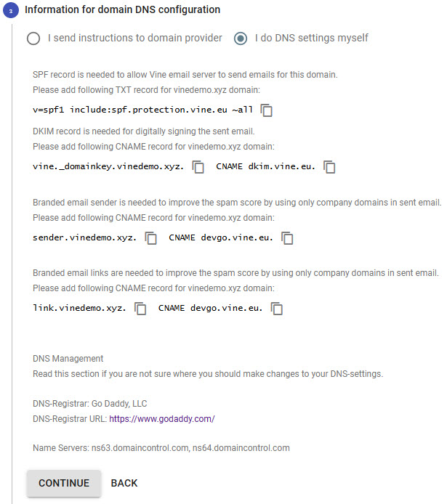
Task: Copy link.vinedemo.xyz hostname
Action: (x=140, y=309)
